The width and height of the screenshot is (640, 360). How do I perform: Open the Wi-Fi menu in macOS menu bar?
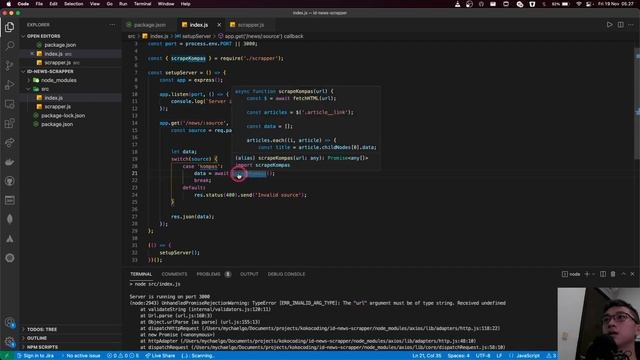tap(578, 4)
